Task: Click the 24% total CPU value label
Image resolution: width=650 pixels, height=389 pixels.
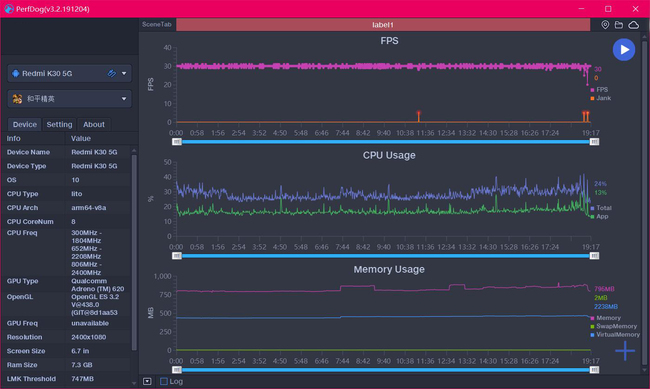Action: [x=600, y=184]
